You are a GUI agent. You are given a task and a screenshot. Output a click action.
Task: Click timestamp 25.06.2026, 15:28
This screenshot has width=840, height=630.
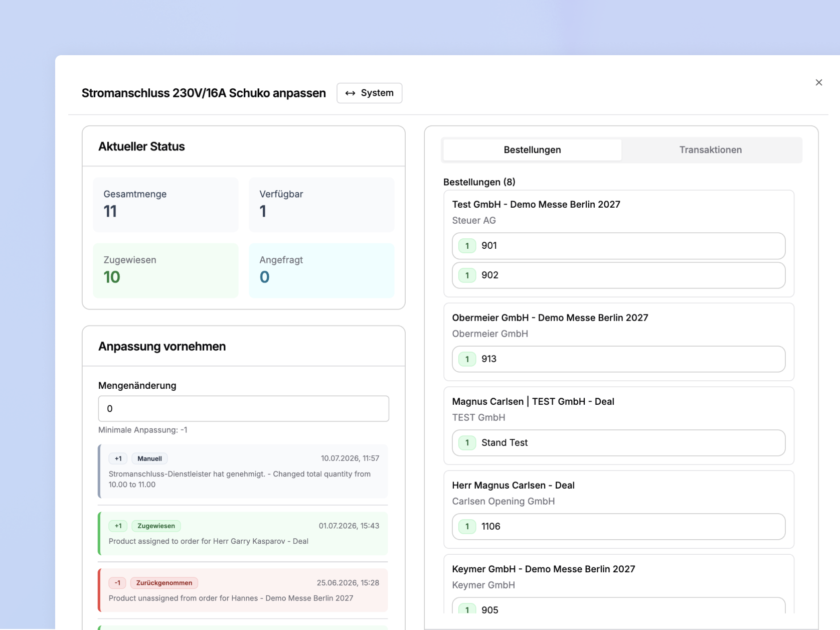tap(348, 583)
